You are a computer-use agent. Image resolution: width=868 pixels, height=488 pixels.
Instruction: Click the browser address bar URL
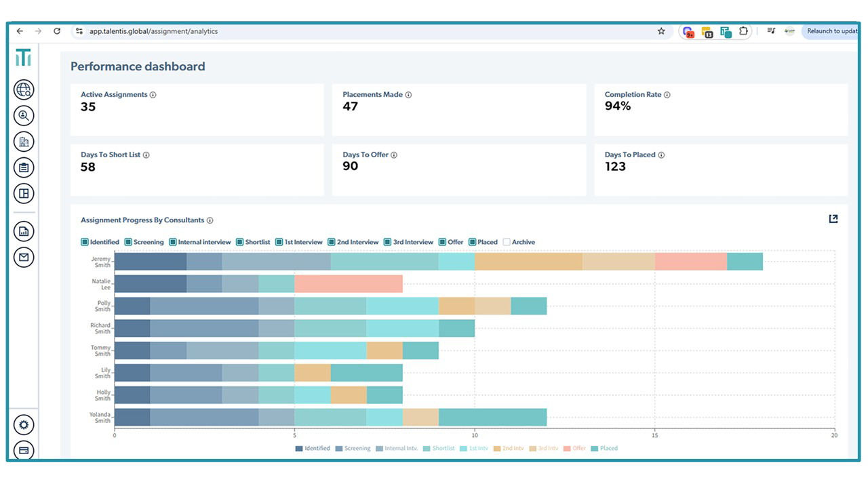tap(153, 31)
